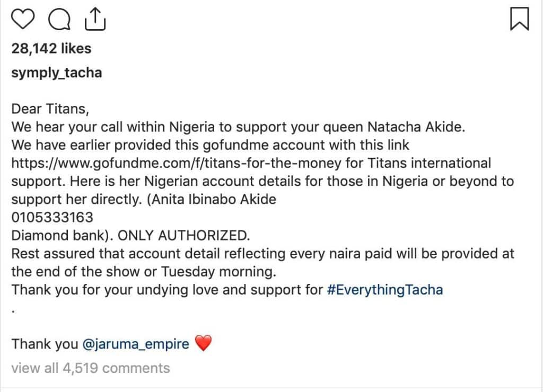Open comments via the speech bubble icon
543x392 pixels.
click(59, 19)
